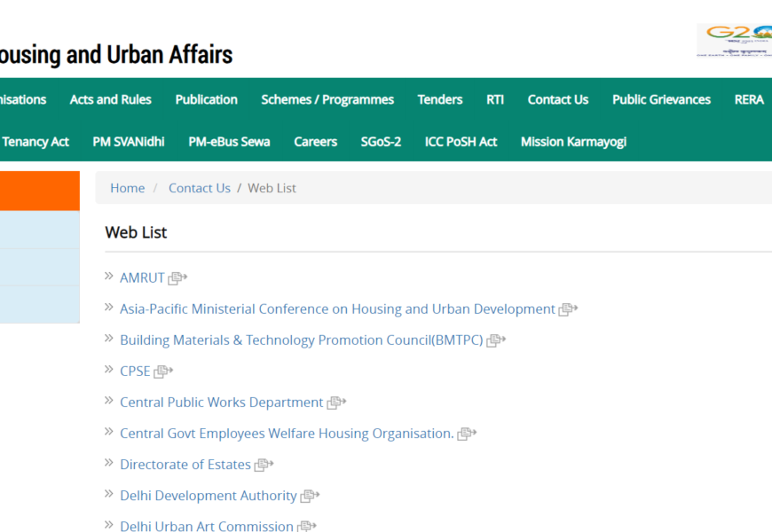The image size is (772, 532).
Task: Open the PM-eBus Sewa menu item
Action: (x=230, y=142)
